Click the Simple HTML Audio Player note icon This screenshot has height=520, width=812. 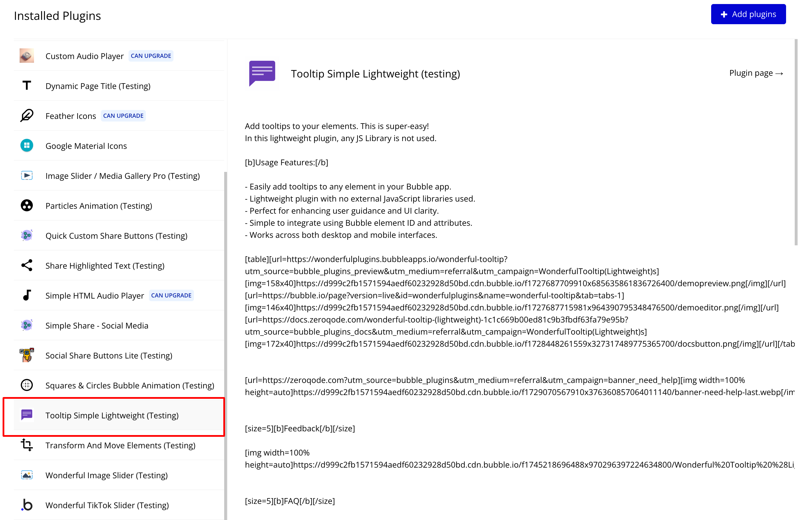click(x=27, y=295)
